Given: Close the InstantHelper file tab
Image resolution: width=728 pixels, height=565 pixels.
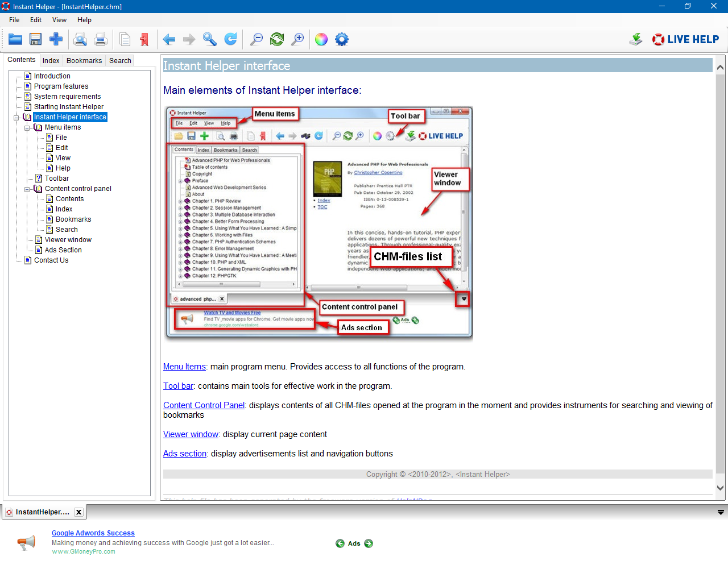Looking at the screenshot, I should tap(79, 512).
